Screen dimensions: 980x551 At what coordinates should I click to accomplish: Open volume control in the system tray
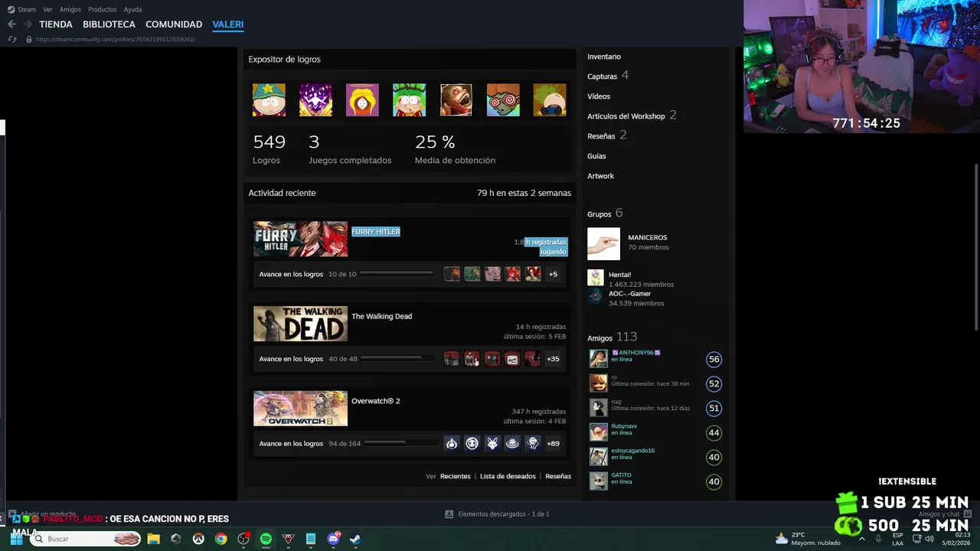929,539
